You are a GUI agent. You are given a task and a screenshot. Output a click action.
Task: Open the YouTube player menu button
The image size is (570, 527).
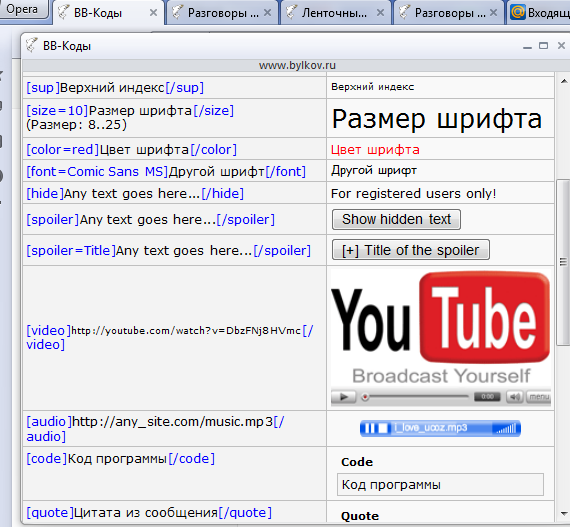tap(539, 397)
